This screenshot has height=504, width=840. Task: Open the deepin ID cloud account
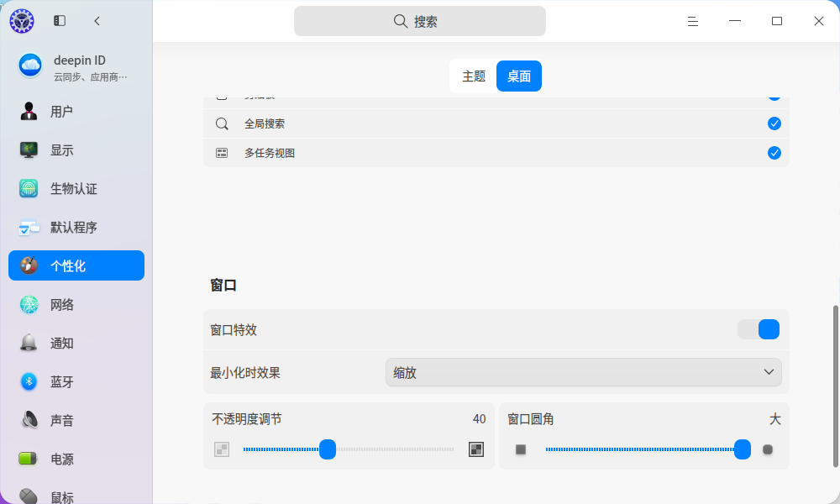(76, 67)
